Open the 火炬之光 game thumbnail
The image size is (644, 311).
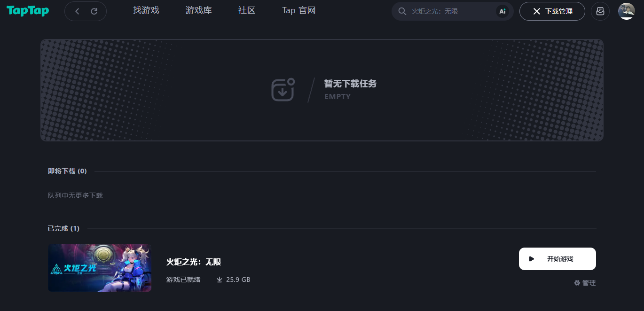pyautogui.click(x=100, y=268)
